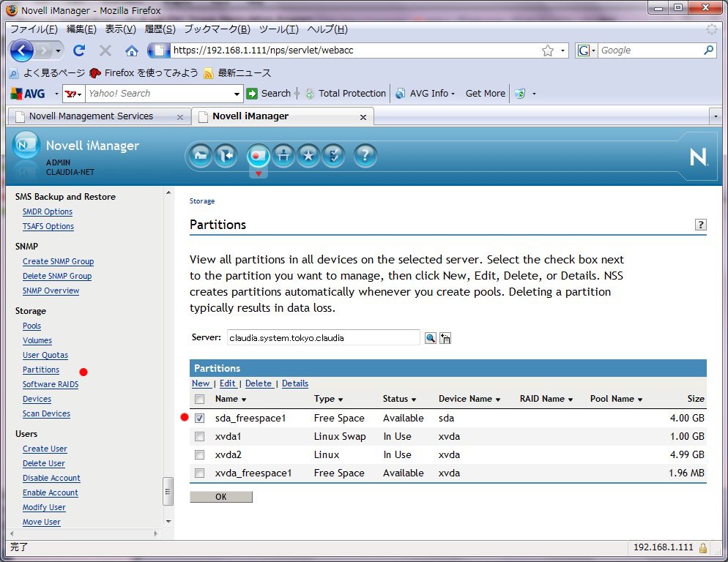The image size is (728, 562).
Task: Click security padlock in status bar
Action: [703, 547]
